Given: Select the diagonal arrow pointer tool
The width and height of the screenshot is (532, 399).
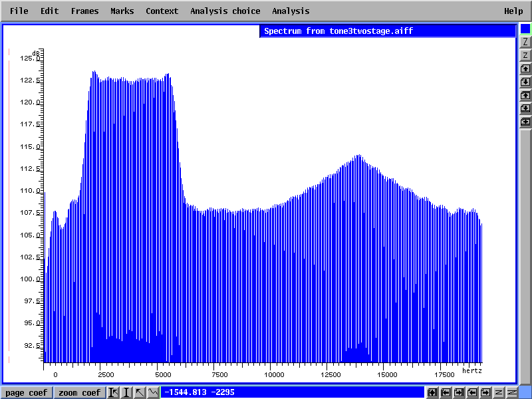Looking at the screenshot, I should click(x=140, y=392).
